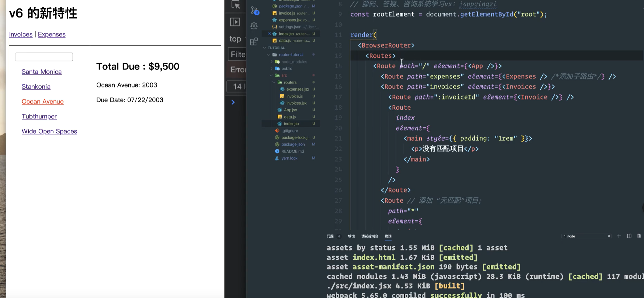Open the Expenses navigation link
This screenshot has height=298, width=644.
[x=52, y=34]
